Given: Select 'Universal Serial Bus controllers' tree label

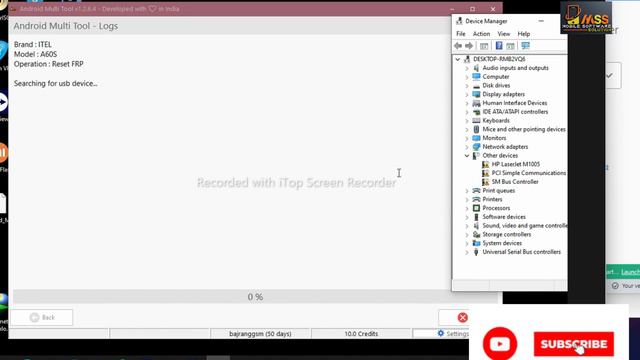Looking at the screenshot, I should [522, 252].
